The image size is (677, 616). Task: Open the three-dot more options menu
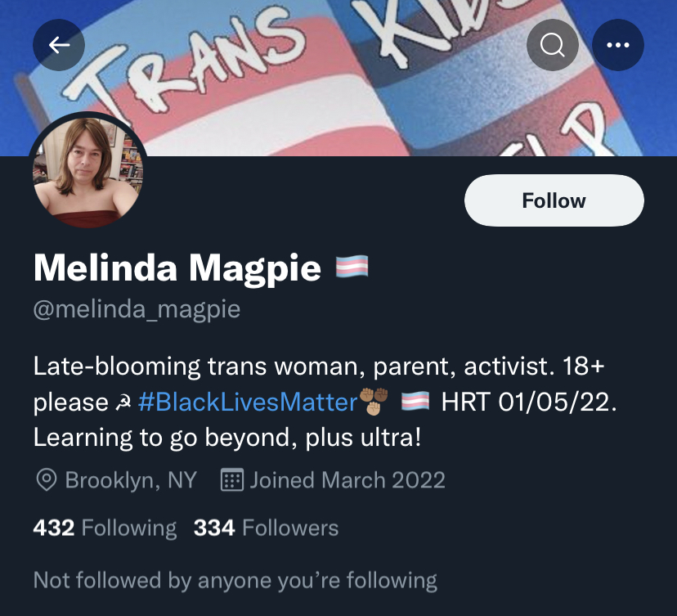[x=618, y=44]
